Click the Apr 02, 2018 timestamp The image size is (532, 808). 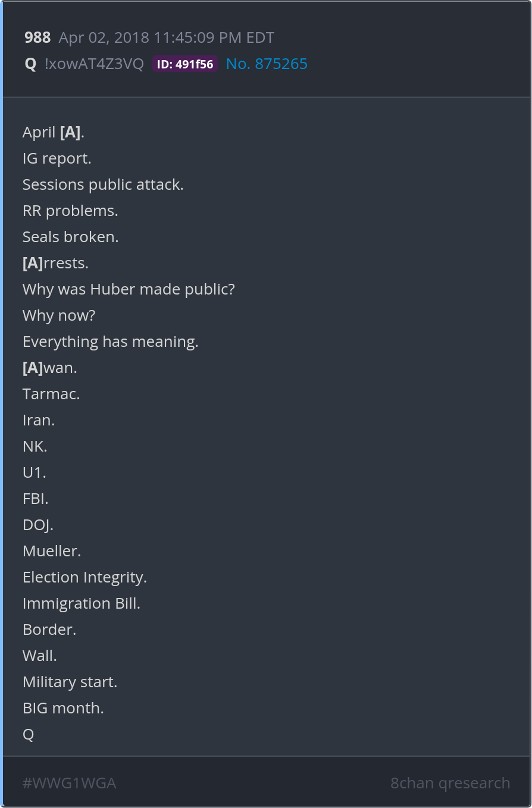[x=166, y=38]
